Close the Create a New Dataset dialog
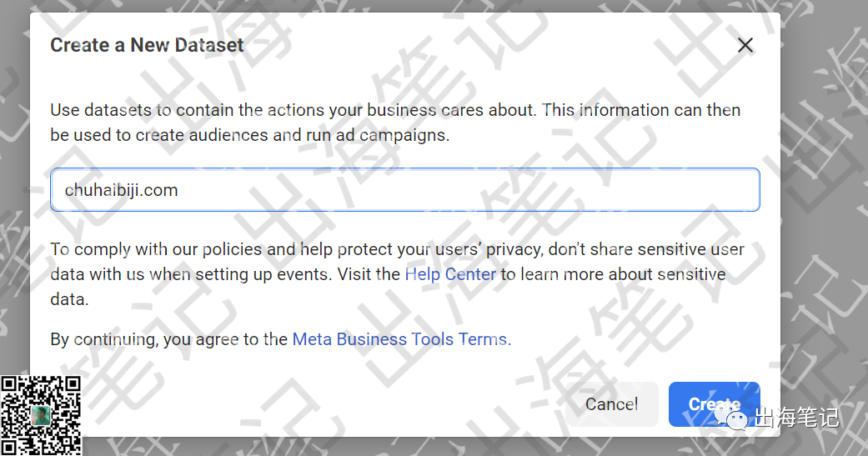This screenshot has height=456, width=868. [x=745, y=45]
